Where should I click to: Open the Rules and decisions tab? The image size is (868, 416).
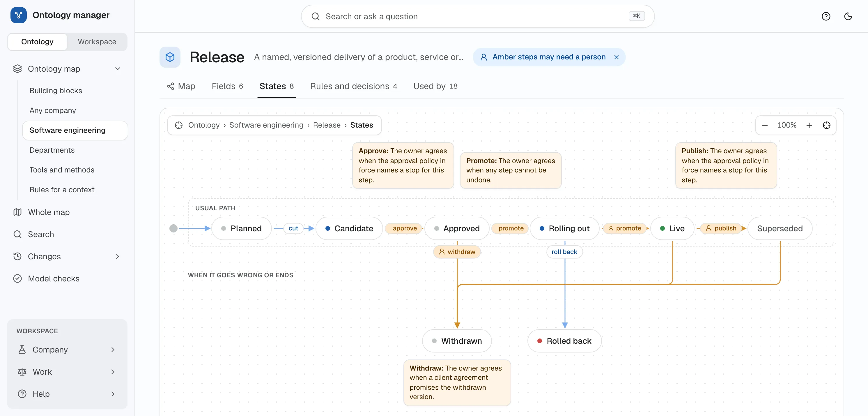pos(353,86)
